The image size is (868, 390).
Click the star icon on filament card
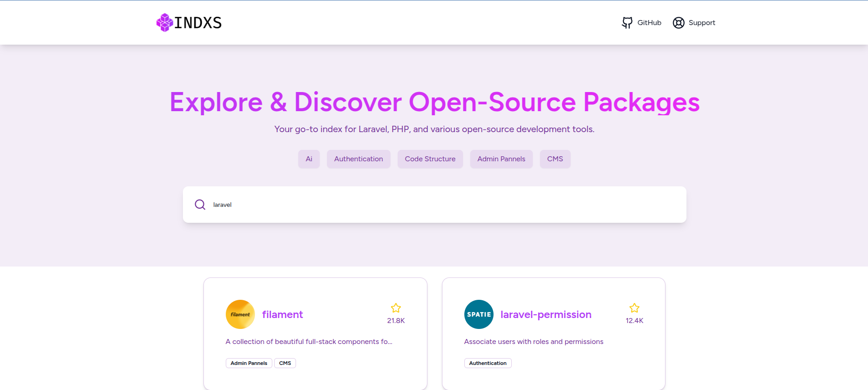[x=396, y=308]
